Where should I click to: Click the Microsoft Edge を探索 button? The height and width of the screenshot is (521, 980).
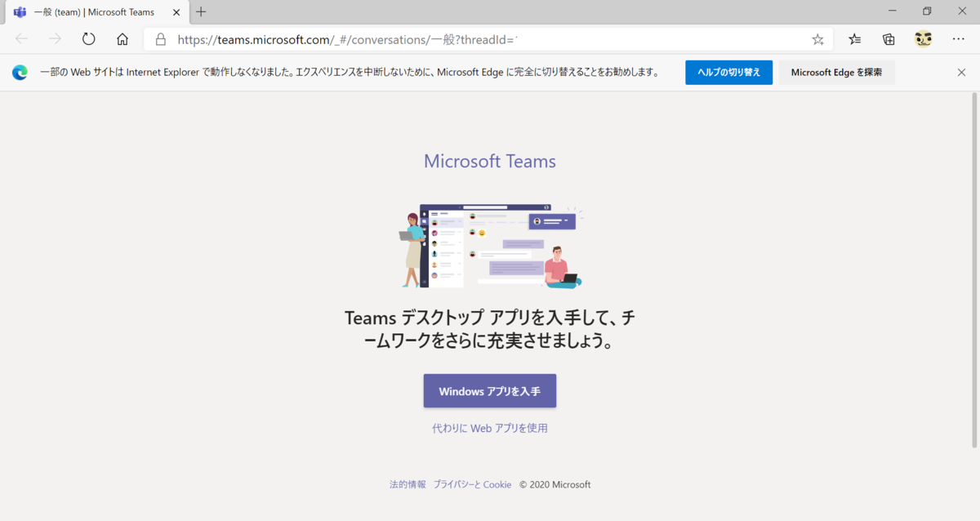coord(836,72)
